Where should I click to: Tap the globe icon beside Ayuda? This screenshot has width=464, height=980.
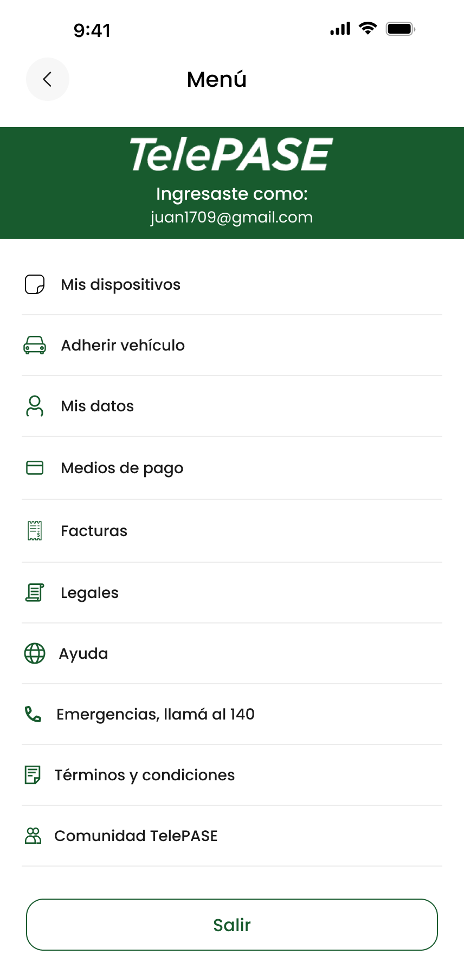(35, 653)
